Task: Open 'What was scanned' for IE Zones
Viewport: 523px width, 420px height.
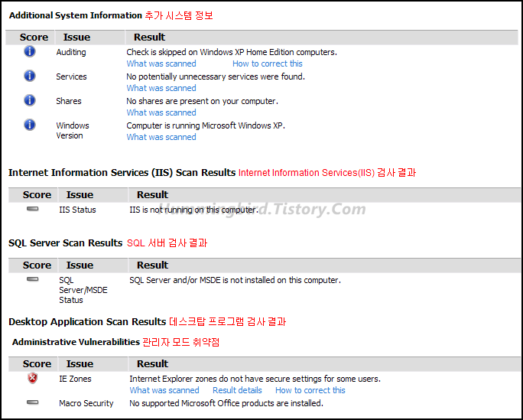Action: [x=164, y=390]
